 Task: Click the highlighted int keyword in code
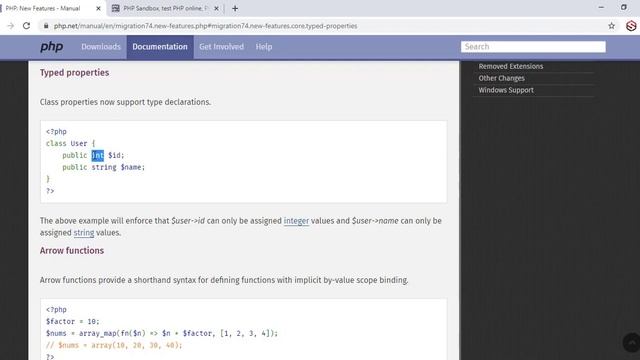(x=98, y=155)
